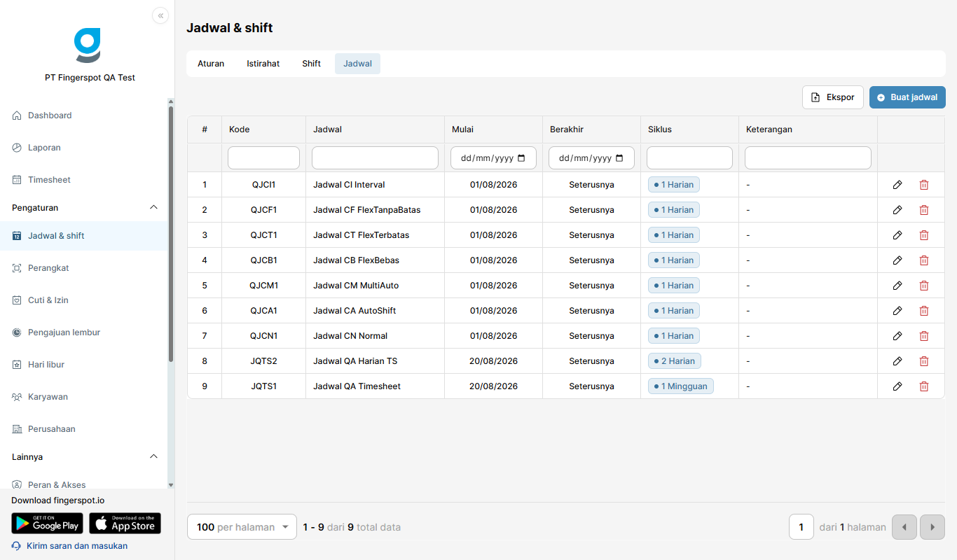
Task: Switch to the Shift tab
Action: click(x=312, y=64)
